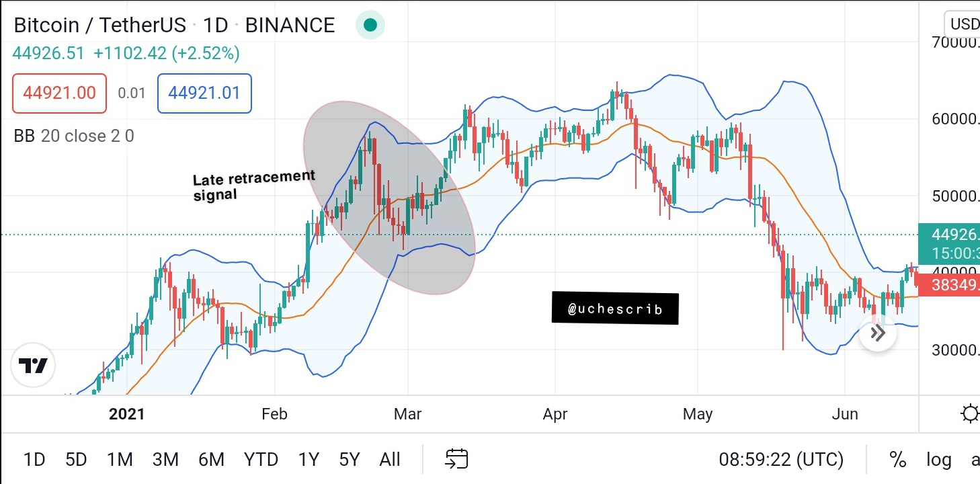Click the 08:59:22 (UTC) timezone clock
The image size is (980, 484).
pos(781,460)
